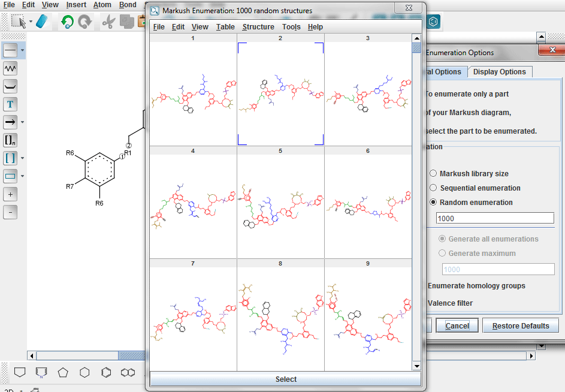Select the Text tool in the left toolbar
Screen dimensions: 565x392
[10, 104]
